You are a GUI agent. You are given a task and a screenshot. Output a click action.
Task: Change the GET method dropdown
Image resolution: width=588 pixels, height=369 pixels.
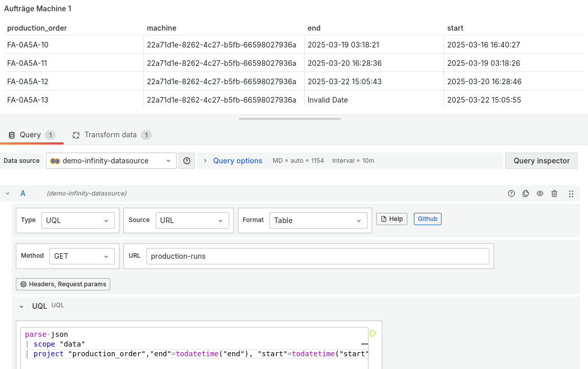[x=82, y=256]
